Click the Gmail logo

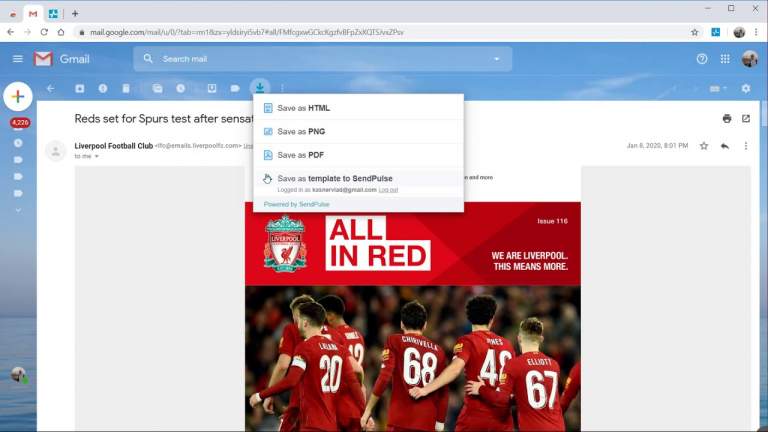tap(62, 59)
